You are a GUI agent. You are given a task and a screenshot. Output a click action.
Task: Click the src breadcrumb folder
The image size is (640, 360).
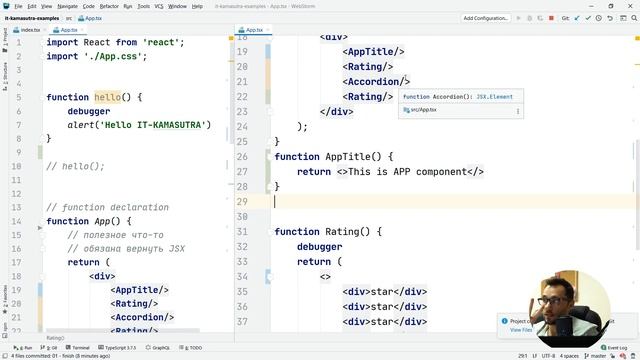pyautogui.click(x=69, y=18)
